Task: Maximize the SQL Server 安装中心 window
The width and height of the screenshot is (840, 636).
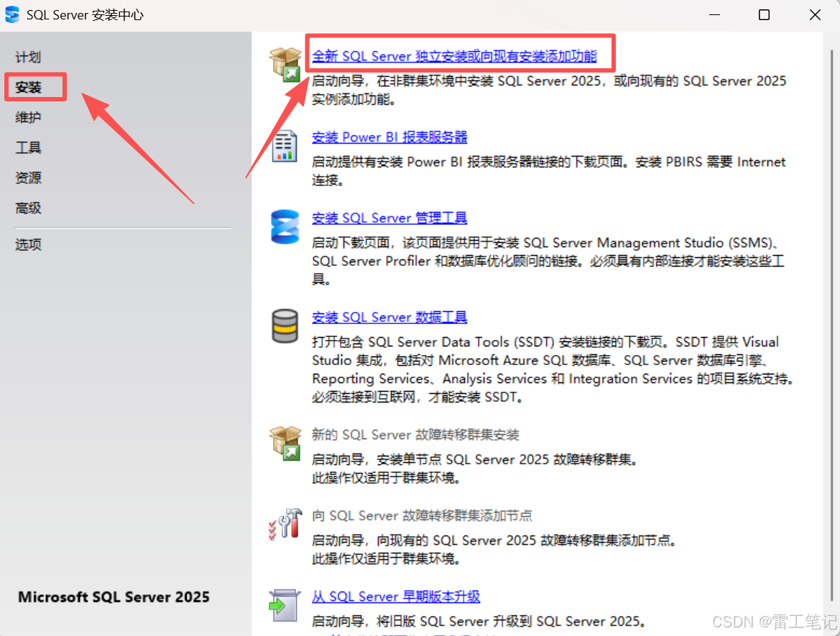Action: tap(764, 15)
